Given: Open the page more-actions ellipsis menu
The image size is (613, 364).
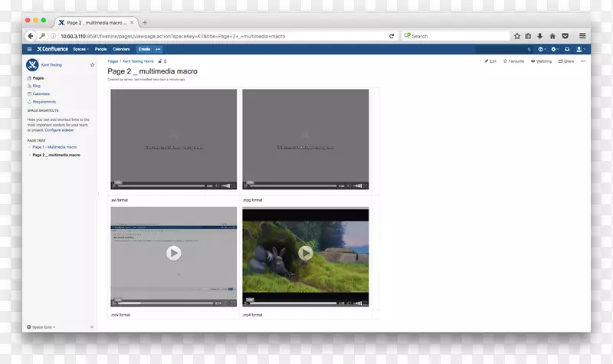Looking at the screenshot, I should pos(583,61).
